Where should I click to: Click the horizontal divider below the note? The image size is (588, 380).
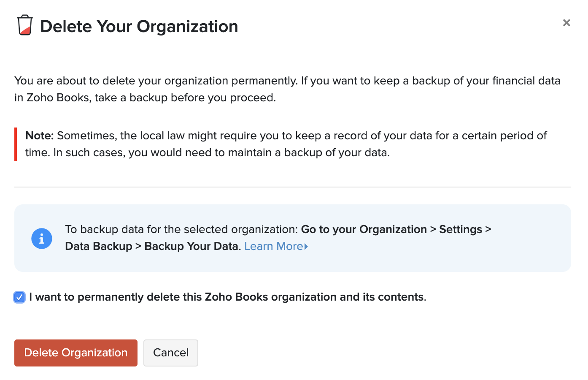coord(293,187)
